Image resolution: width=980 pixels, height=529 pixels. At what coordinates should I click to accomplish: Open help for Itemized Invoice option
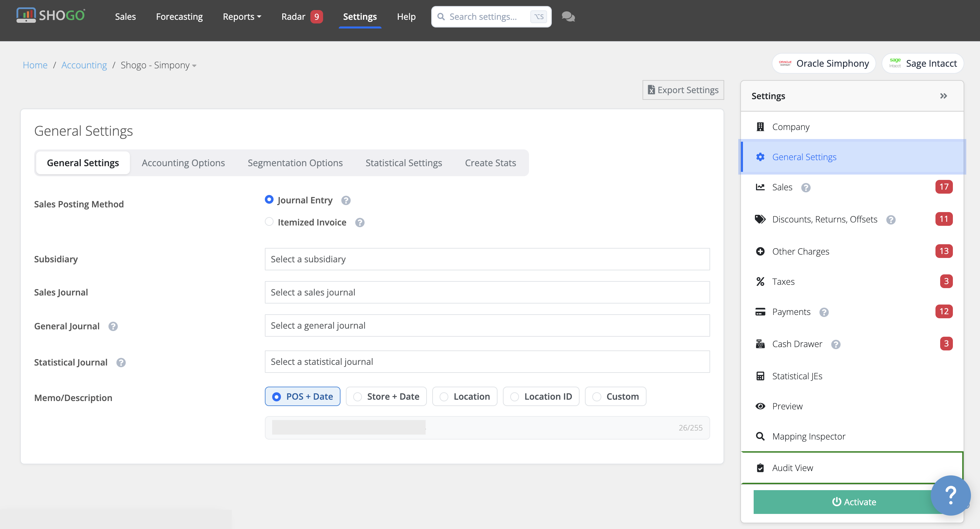pos(360,222)
